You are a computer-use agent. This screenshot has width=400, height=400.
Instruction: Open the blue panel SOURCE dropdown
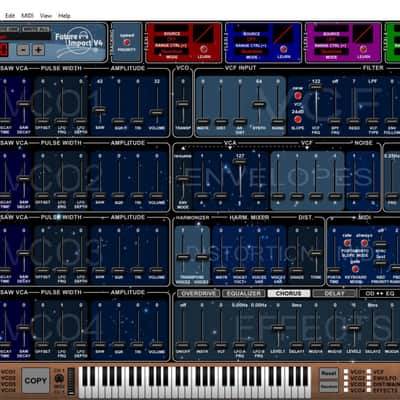[x=252, y=28]
